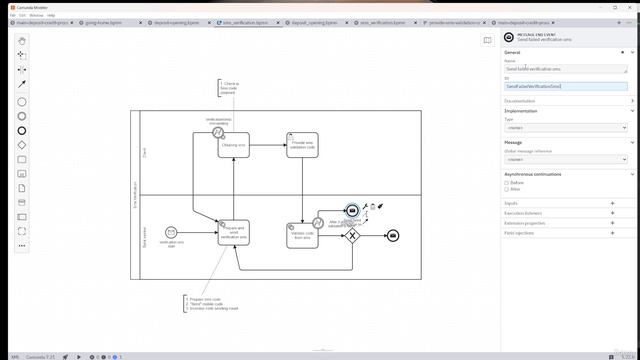This screenshot has width=640, height=360.
Task: Select the Obtaining sms task
Action: point(234,145)
